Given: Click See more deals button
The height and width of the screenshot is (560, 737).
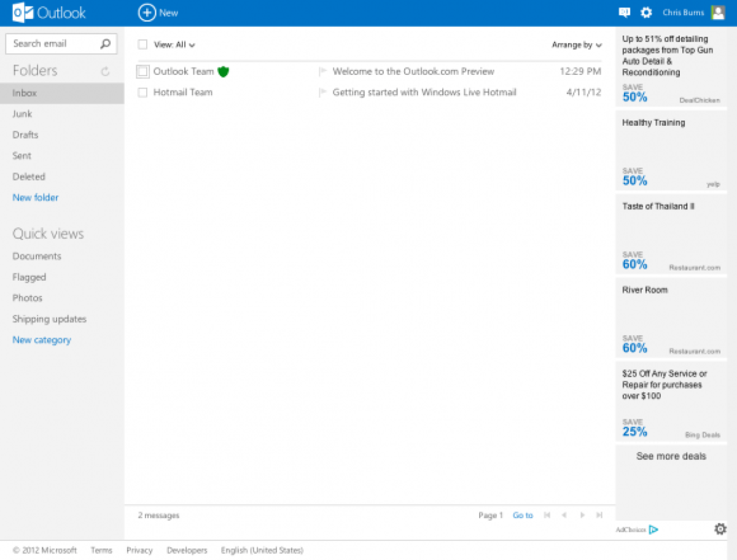Looking at the screenshot, I should coord(671,456).
